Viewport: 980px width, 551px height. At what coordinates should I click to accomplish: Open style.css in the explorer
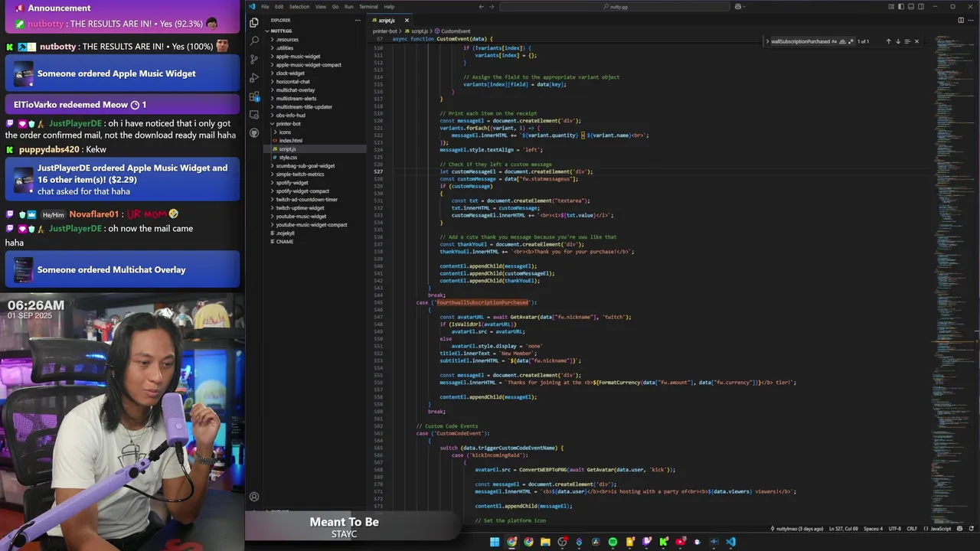[x=288, y=158]
